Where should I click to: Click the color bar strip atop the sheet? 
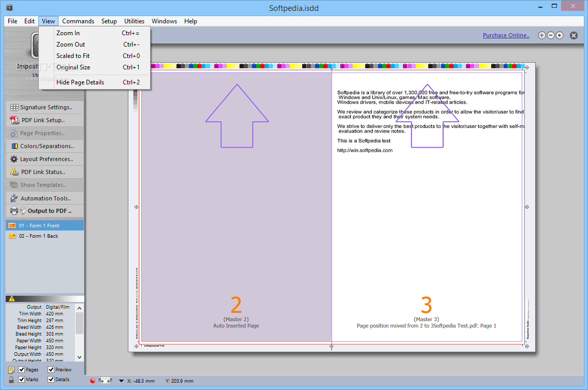(x=337, y=66)
